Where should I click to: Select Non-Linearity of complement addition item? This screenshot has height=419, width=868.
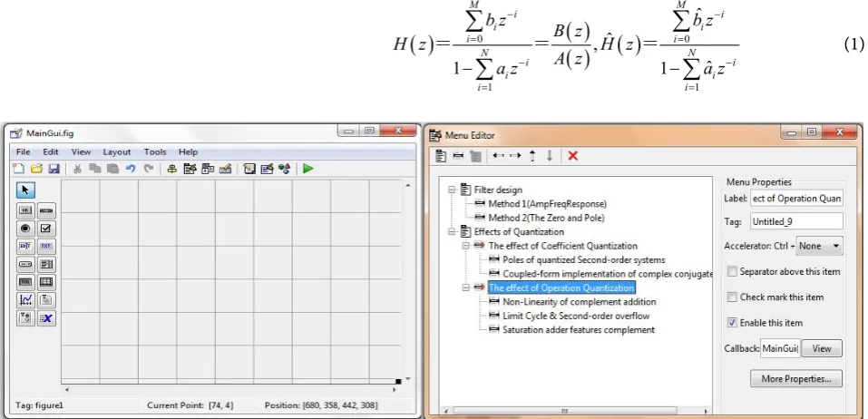click(x=579, y=302)
